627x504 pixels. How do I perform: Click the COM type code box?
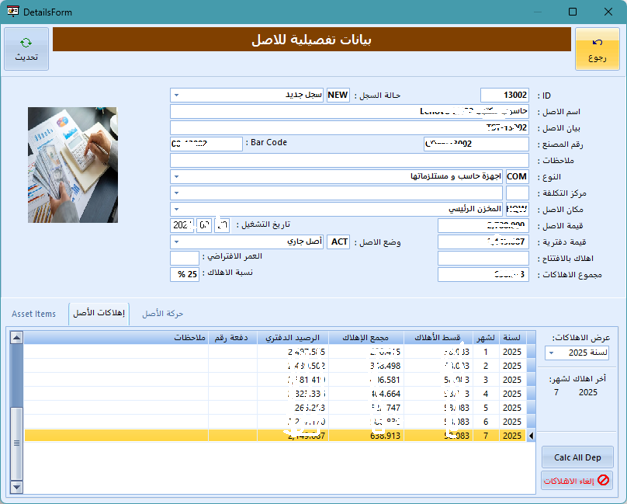[x=517, y=176]
